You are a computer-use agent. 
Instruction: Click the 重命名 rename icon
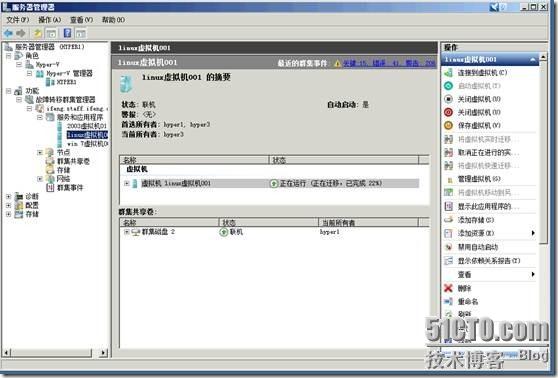pos(448,301)
